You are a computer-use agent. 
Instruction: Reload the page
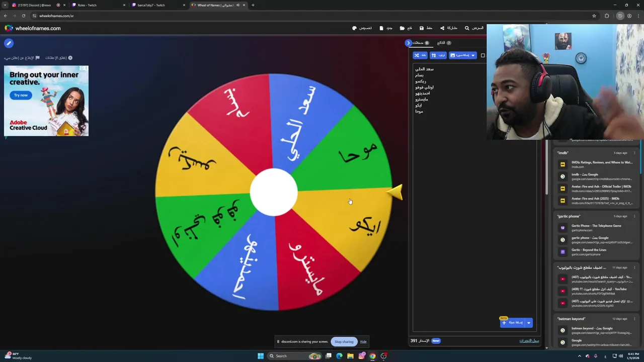tap(23, 16)
